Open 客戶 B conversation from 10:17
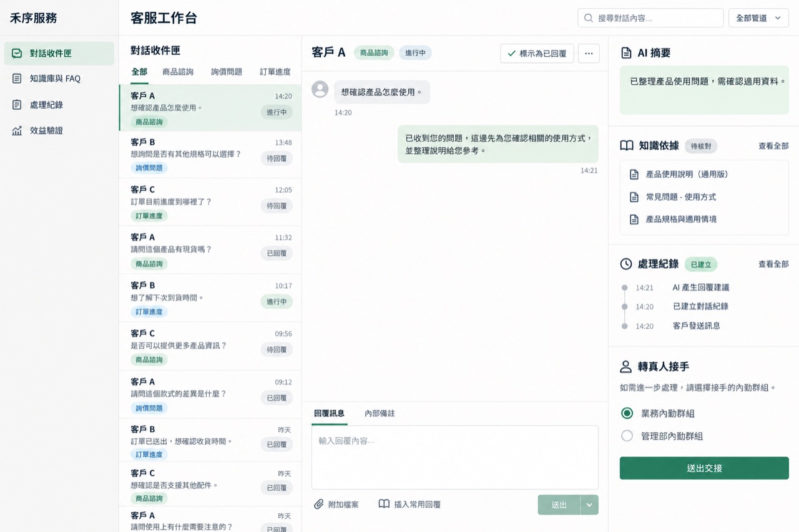The image size is (799, 532). click(210, 298)
